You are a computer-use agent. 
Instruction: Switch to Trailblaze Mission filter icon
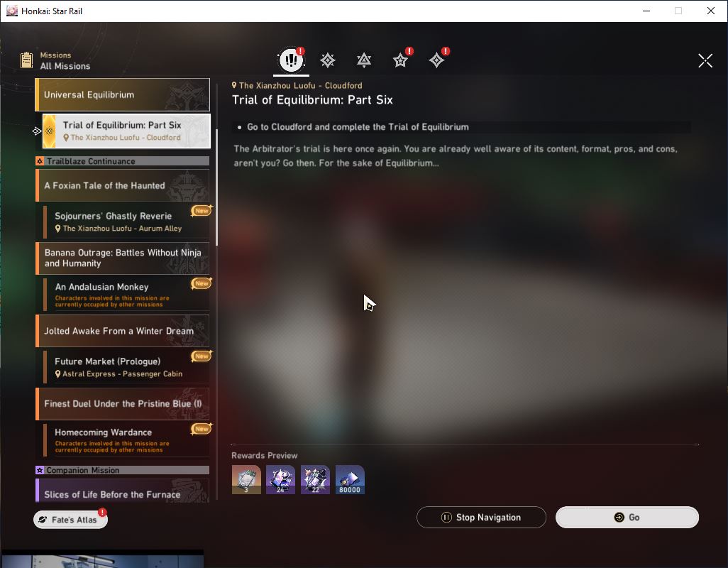328,60
